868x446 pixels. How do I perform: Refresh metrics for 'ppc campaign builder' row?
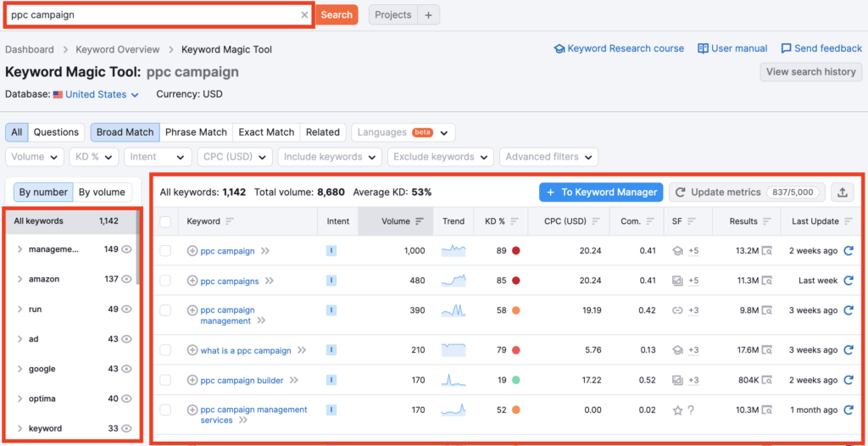pos(848,380)
